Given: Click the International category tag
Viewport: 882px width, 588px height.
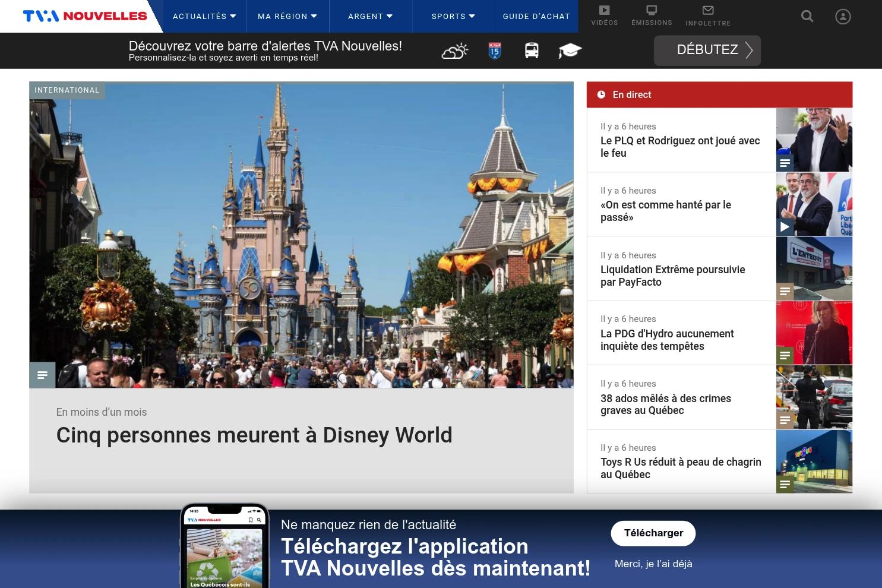Looking at the screenshot, I should click(x=67, y=90).
